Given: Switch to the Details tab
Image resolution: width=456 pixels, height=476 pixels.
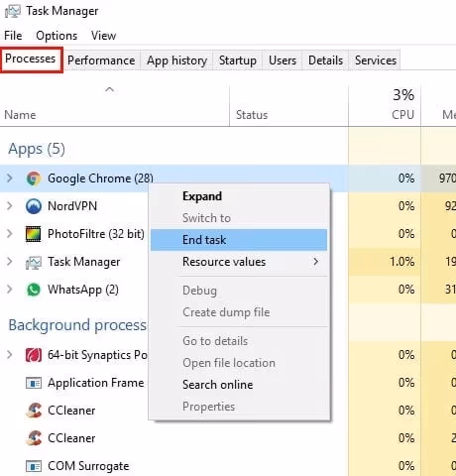Looking at the screenshot, I should tap(325, 60).
